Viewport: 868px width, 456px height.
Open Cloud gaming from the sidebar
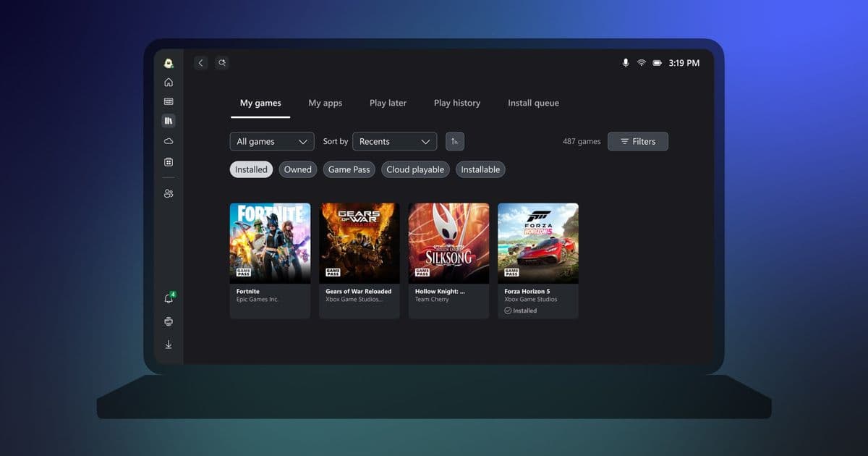169,141
